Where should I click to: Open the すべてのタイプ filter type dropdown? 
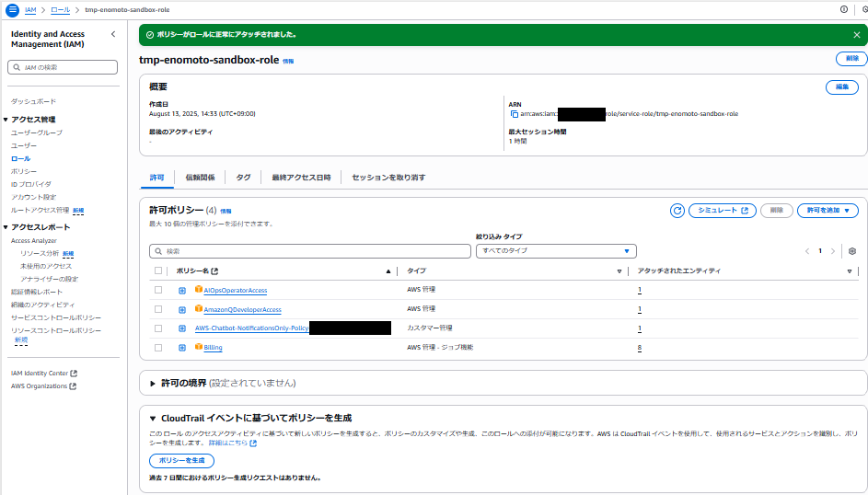click(x=556, y=251)
